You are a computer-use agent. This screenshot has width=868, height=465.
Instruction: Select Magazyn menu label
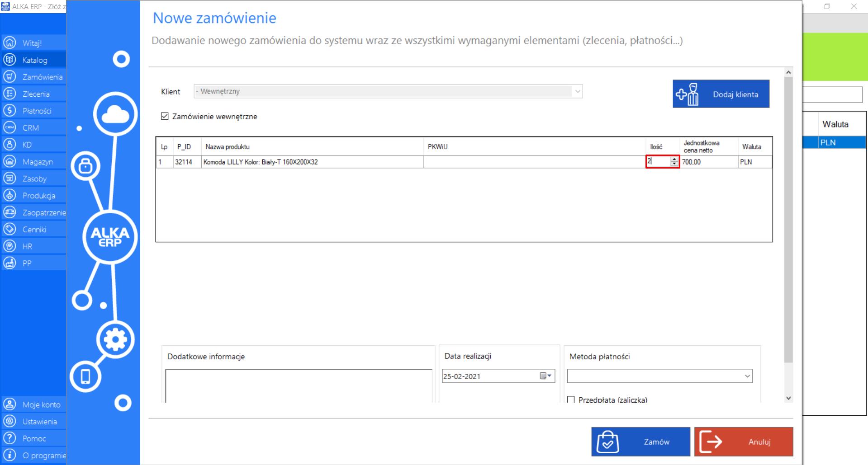(x=38, y=162)
